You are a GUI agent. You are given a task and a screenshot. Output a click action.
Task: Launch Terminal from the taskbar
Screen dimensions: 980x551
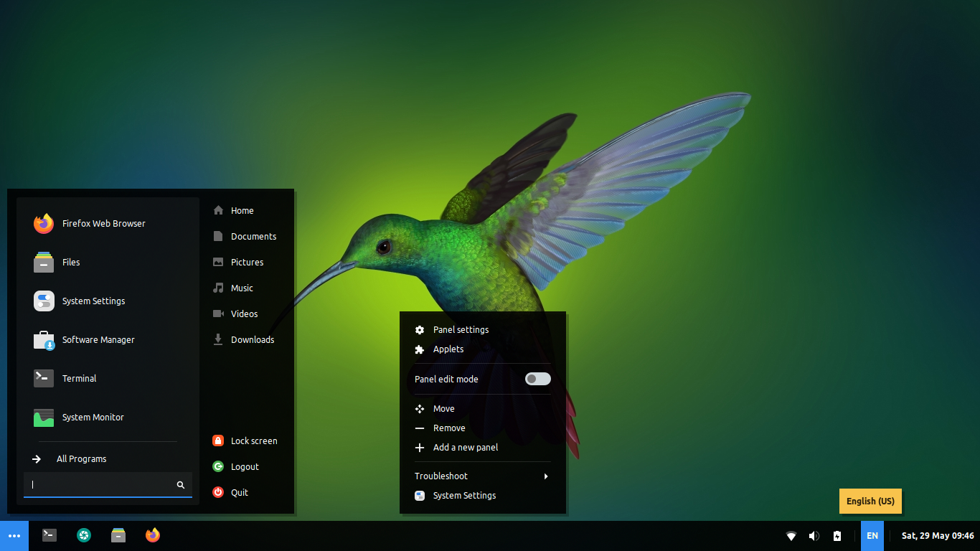click(x=50, y=535)
